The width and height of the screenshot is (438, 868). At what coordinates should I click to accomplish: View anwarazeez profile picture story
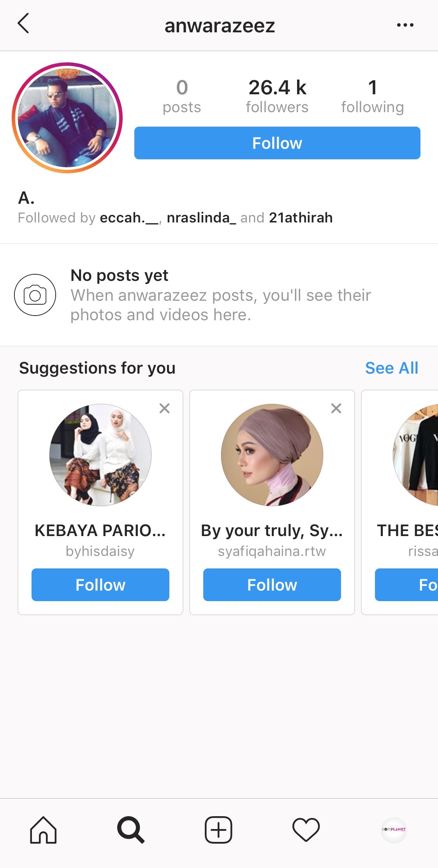pos(67,118)
